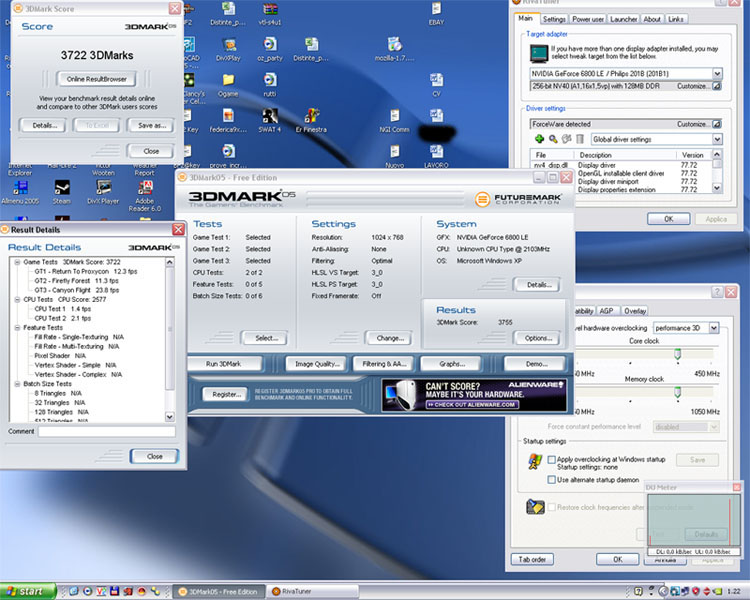Collapse the Batch Size Tests tree node

[x=17, y=384]
